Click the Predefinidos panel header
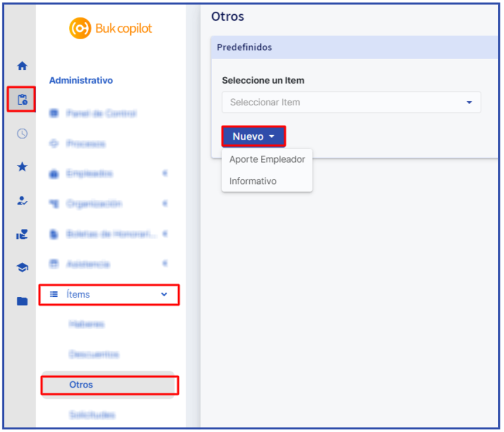The image size is (504, 432). [x=354, y=47]
